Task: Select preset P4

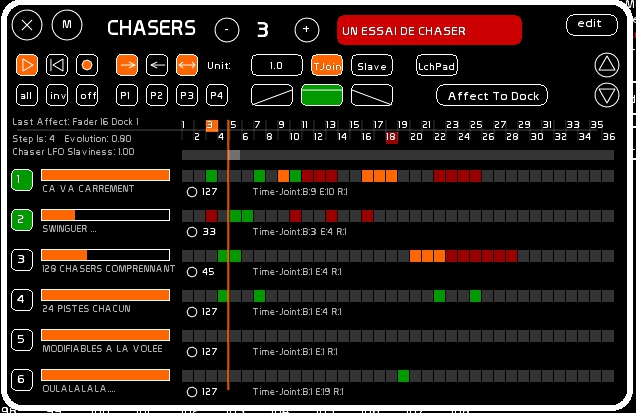Action: [x=217, y=95]
